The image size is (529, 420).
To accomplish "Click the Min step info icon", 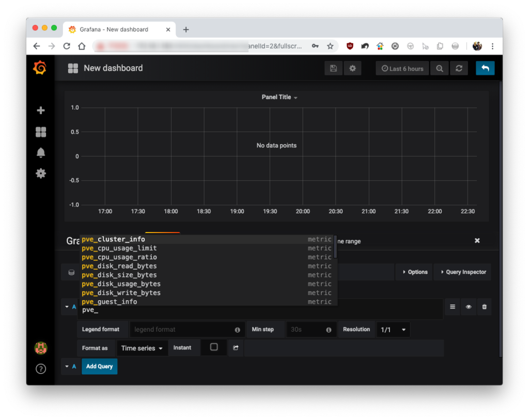I will [329, 330].
